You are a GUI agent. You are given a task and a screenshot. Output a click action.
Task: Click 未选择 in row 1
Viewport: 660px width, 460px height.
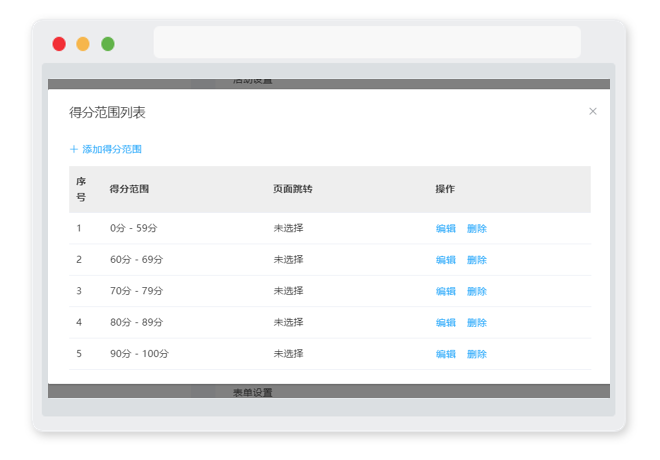tap(288, 228)
